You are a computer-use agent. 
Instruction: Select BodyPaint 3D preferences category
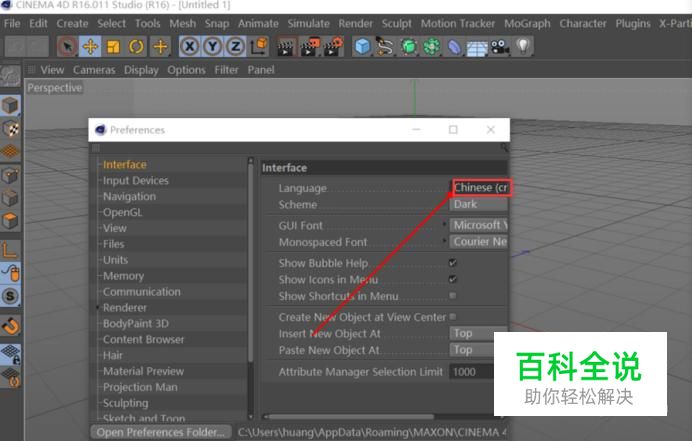(x=135, y=324)
